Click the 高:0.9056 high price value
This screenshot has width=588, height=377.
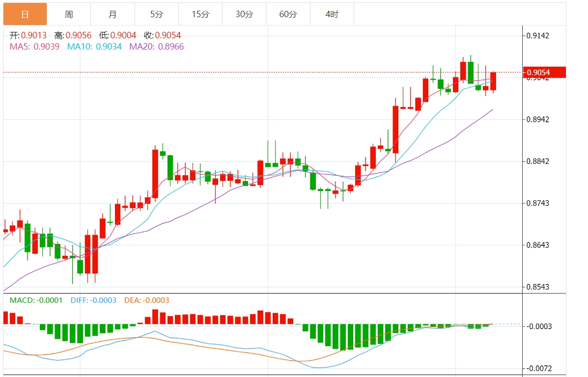pos(73,35)
